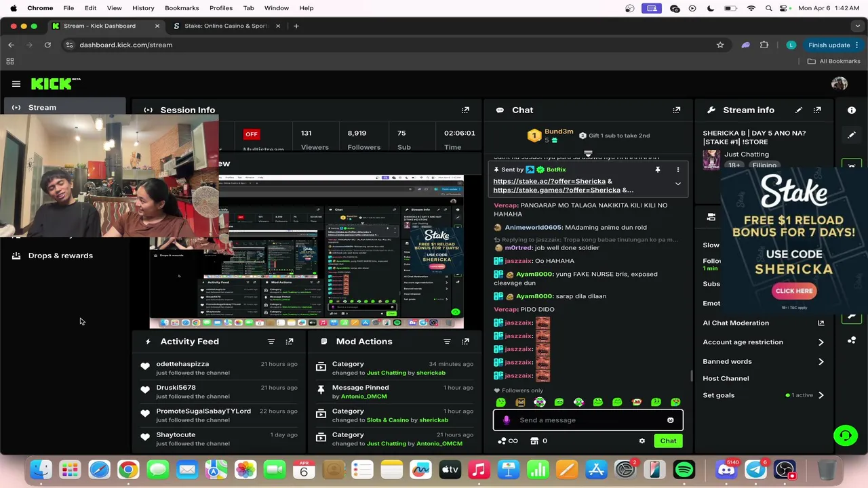
Task: Pop out the Stream info panel
Action: tap(817, 110)
